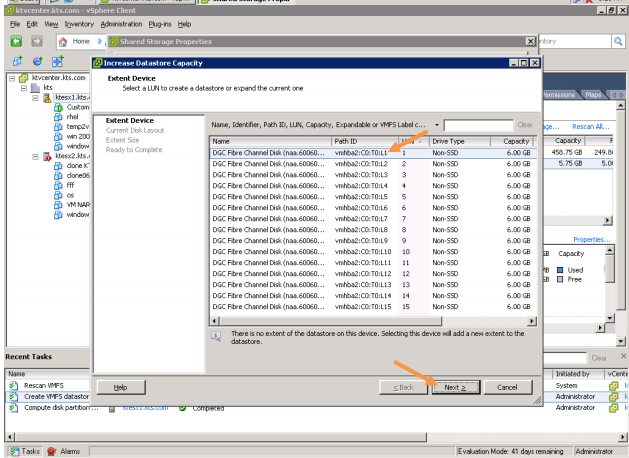Collapse the kts datacenter node
The width and height of the screenshot is (629, 458).
tap(24, 88)
